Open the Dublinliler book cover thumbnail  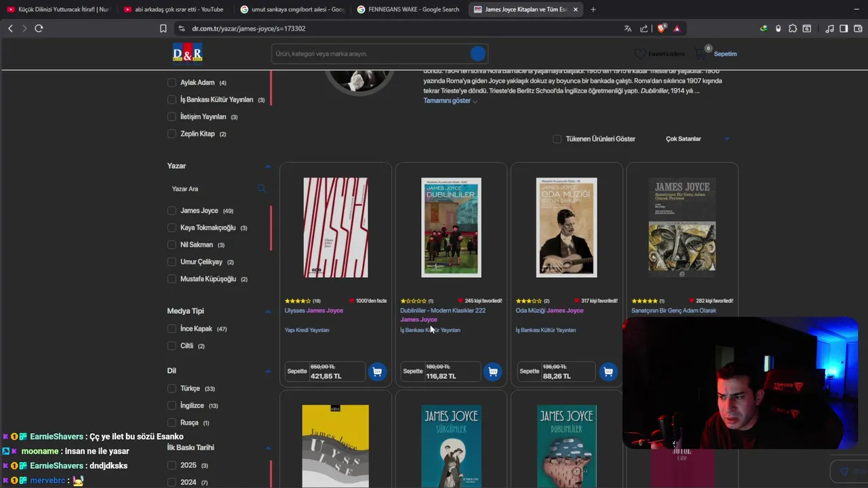pos(451,228)
